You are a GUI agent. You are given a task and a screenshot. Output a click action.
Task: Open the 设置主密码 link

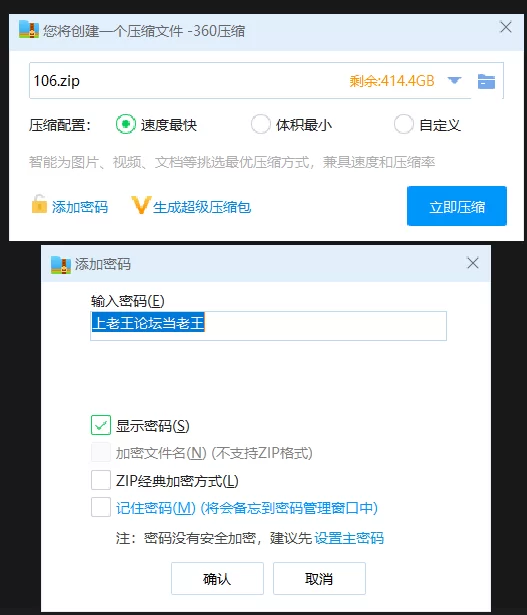pyautogui.click(x=349, y=538)
